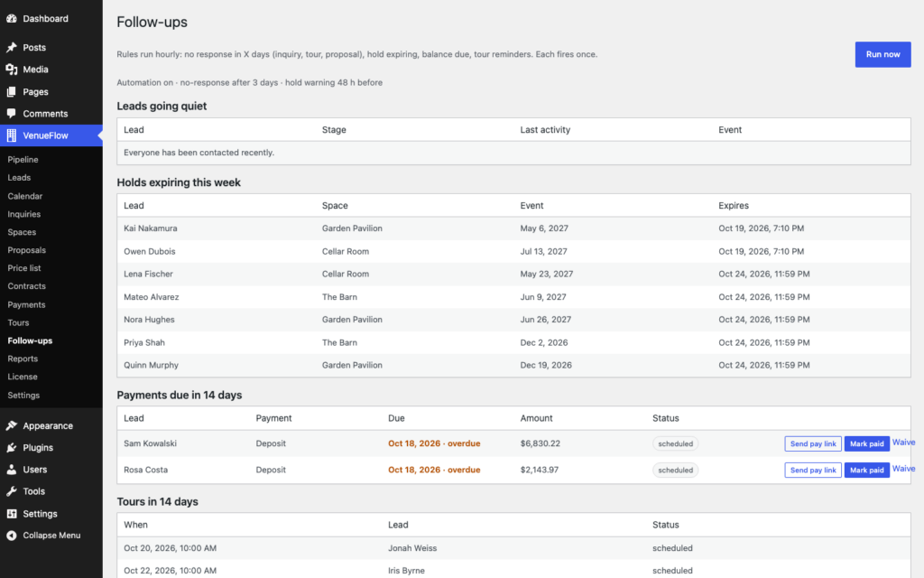Click the Mateo Alvarez lead name
The image size is (924, 578).
[x=152, y=296]
